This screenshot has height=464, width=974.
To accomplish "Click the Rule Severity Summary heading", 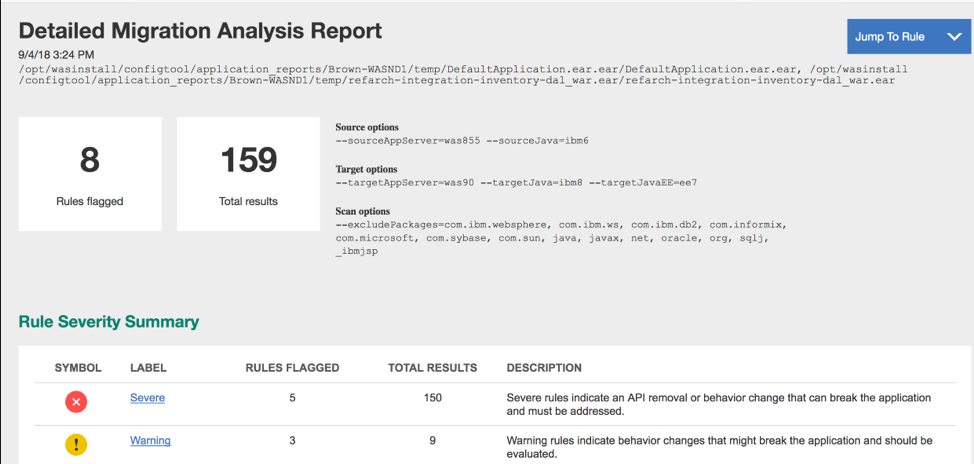I will click(109, 322).
